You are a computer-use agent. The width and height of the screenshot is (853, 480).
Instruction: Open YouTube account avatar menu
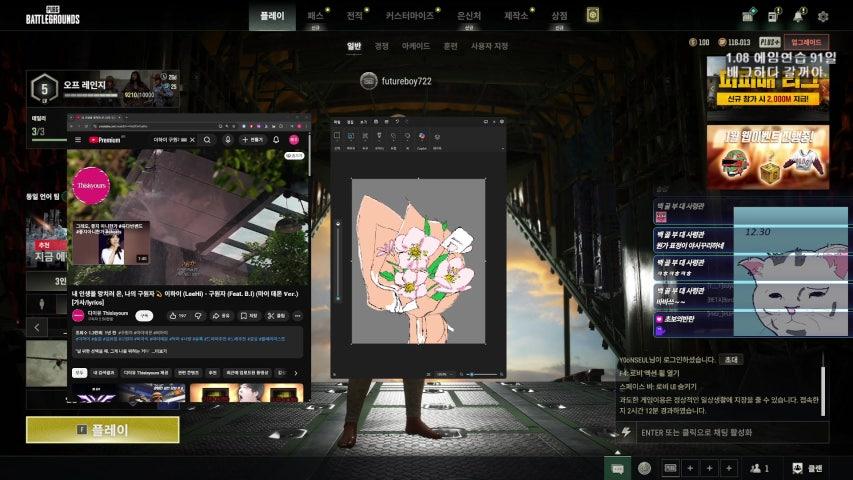click(294, 140)
